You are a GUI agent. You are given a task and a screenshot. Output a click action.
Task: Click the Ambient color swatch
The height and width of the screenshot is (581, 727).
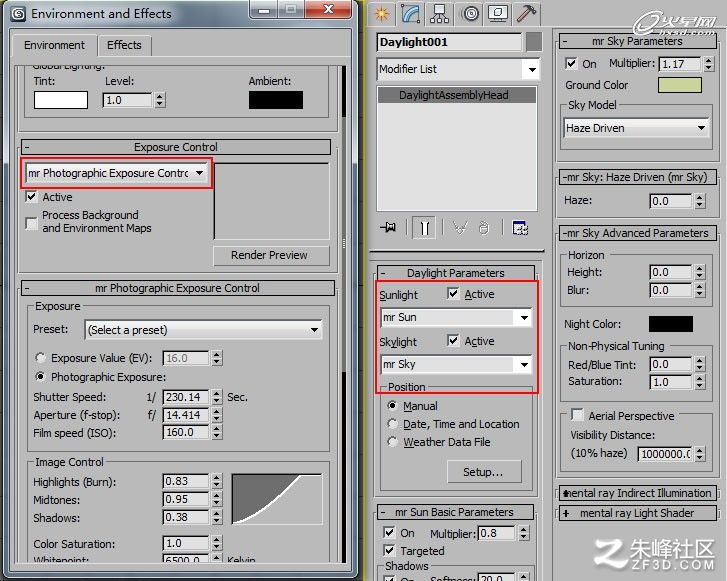click(x=276, y=100)
